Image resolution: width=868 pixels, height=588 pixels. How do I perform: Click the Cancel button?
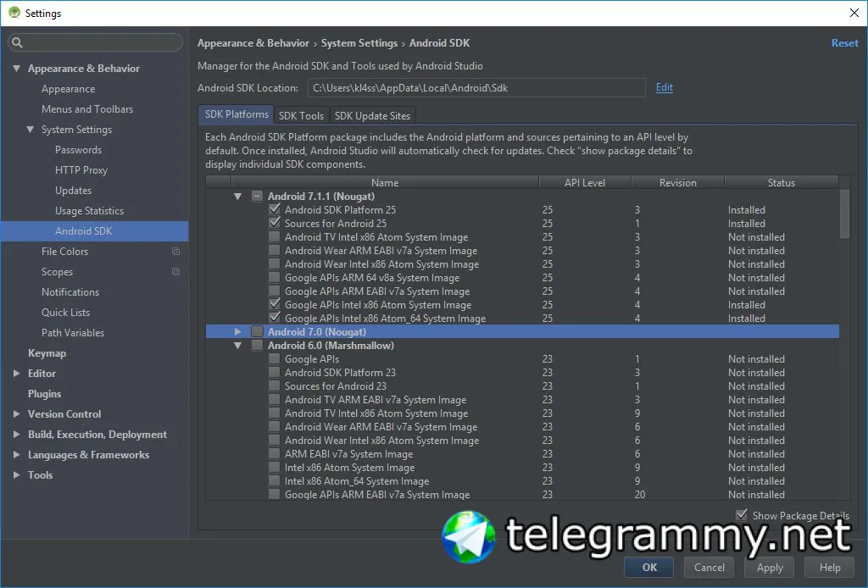pos(709,567)
